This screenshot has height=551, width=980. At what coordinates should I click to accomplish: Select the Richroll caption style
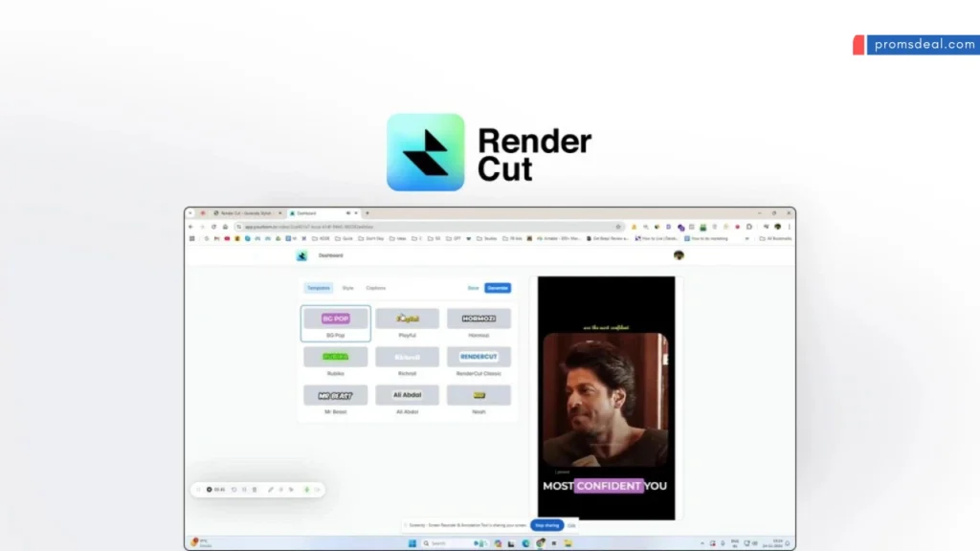[408, 357]
